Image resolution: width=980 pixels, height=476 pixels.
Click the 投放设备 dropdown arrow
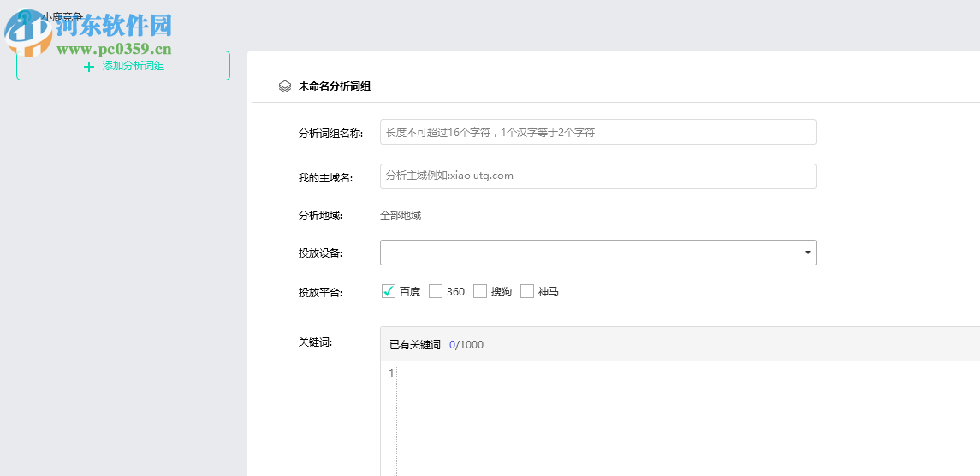807,253
